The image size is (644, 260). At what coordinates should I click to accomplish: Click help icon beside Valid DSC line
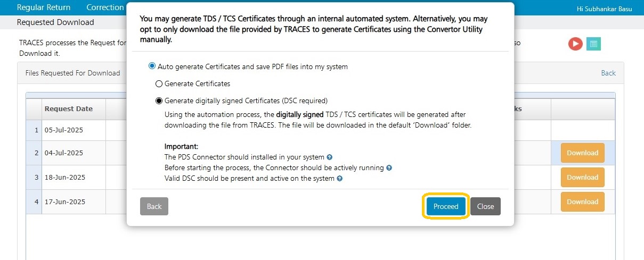[339, 179]
